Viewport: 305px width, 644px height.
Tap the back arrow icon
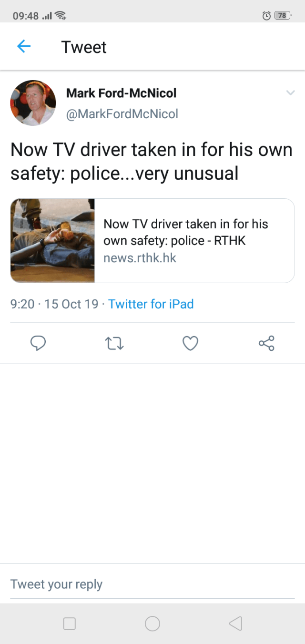pos(23,46)
